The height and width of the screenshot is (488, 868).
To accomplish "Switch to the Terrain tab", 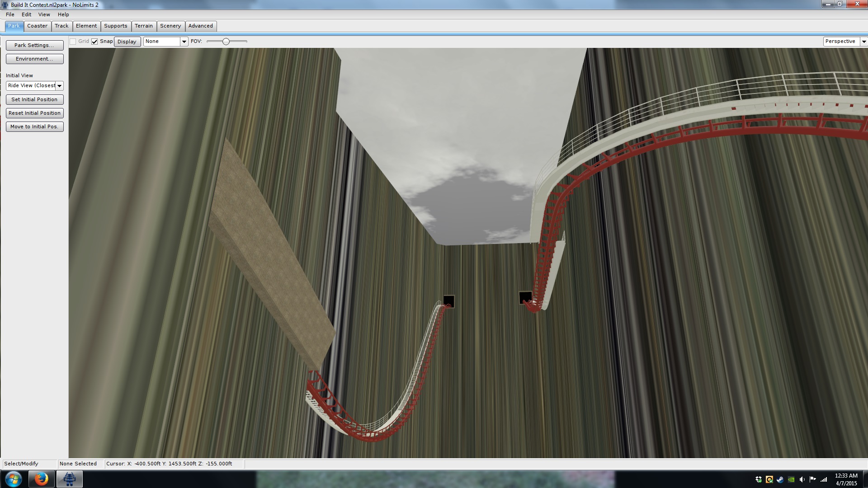I will point(144,26).
